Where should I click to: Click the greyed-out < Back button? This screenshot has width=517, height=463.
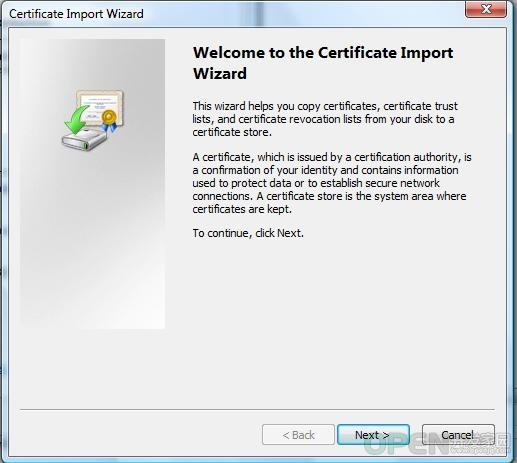[x=298, y=435]
